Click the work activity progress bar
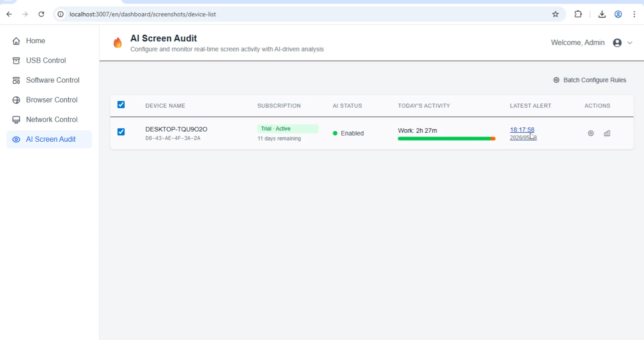The height and width of the screenshot is (340, 644). click(x=446, y=139)
